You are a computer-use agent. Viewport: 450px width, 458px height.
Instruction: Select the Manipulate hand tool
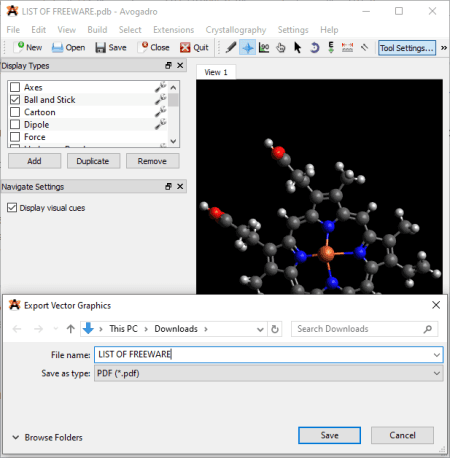(281, 48)
